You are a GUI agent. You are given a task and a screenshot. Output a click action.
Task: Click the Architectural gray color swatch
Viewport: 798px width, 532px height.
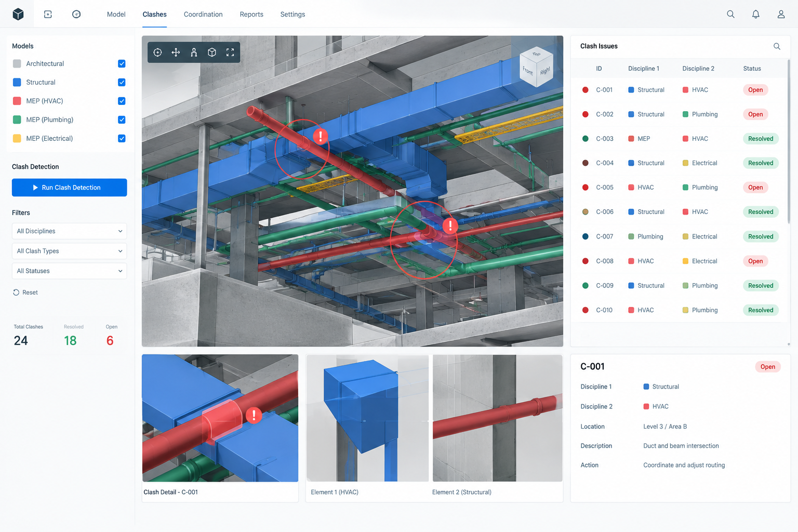[17, 64]
